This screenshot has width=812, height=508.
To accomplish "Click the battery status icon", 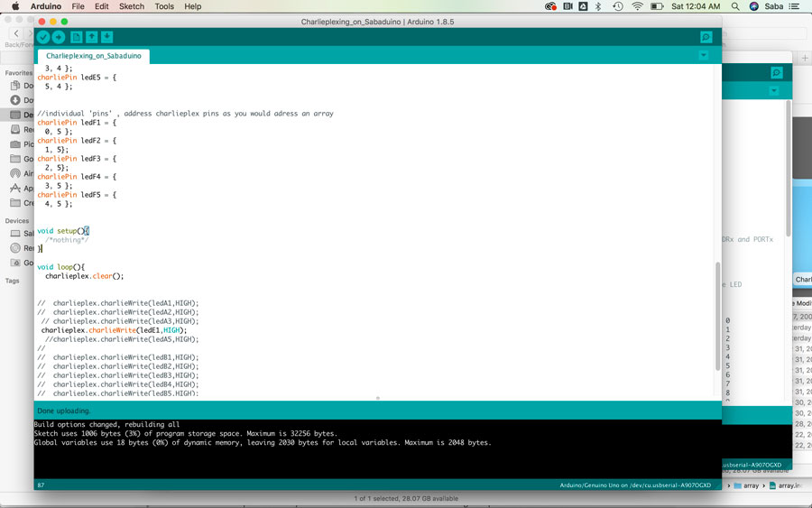I will (x=657, y=6).
